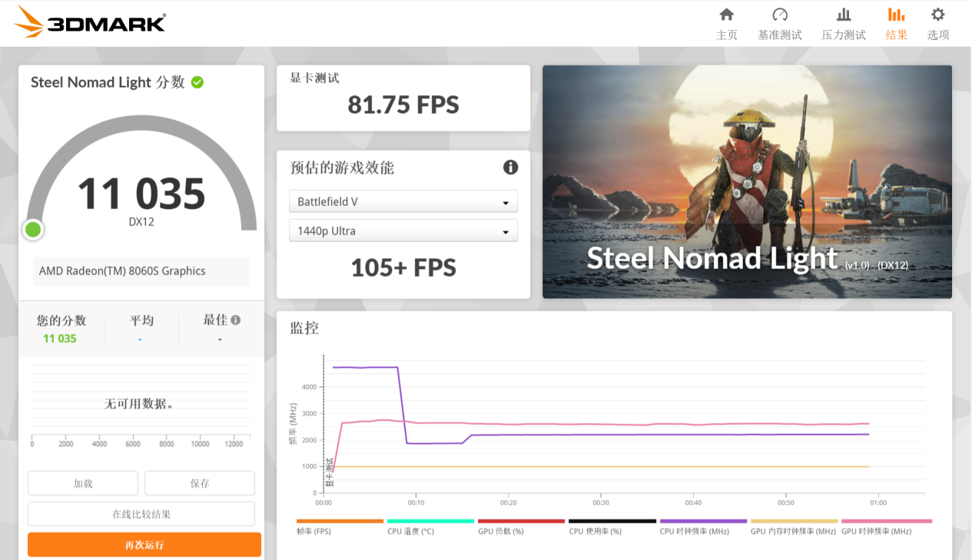Click the 3DMark logo

[x=90, y=22]
